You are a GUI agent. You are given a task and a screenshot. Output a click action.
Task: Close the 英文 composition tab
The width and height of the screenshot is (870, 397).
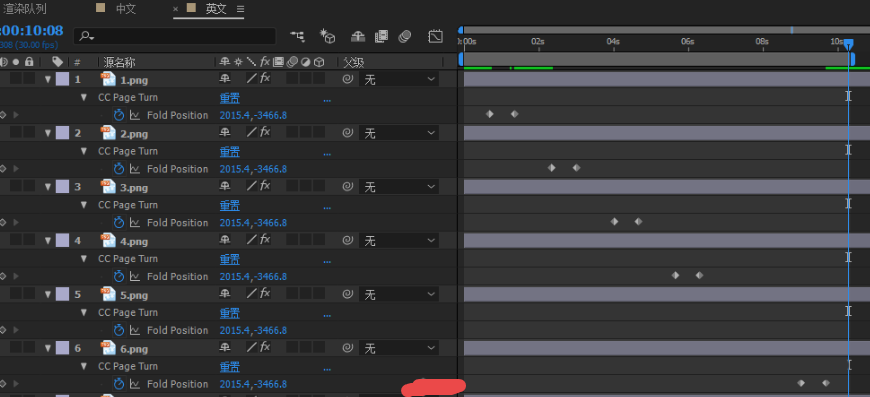point(176,9)
